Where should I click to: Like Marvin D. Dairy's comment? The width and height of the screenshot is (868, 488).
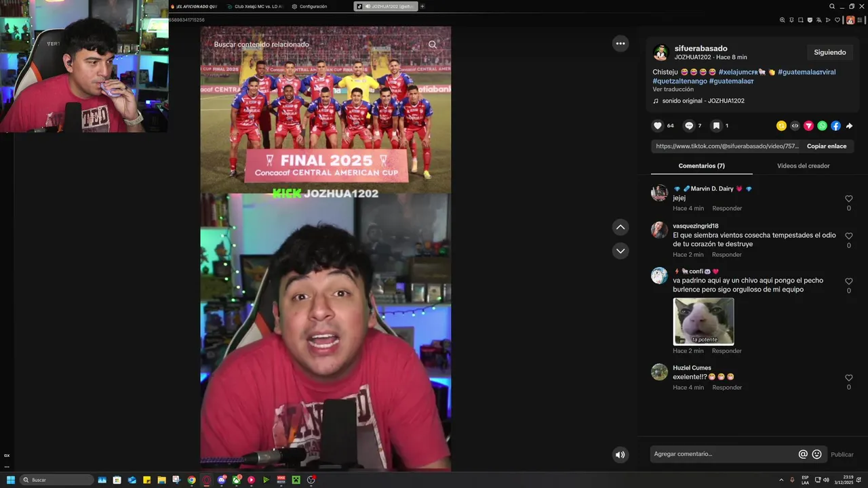[x=848, y=199]
